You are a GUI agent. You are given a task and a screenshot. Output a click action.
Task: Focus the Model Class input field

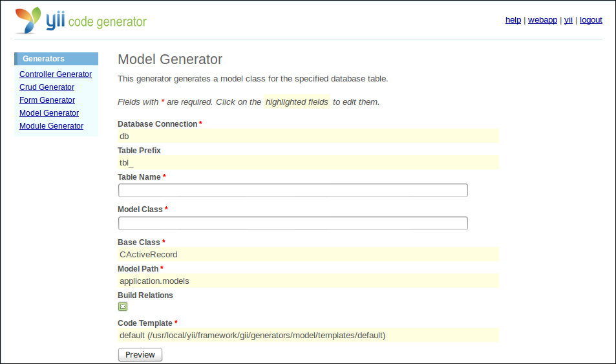pos(293,223)
